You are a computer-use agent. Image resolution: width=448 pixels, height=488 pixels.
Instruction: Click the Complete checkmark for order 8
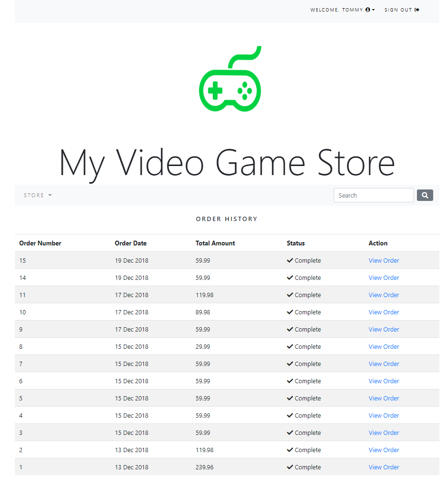[x=289, y=346]
